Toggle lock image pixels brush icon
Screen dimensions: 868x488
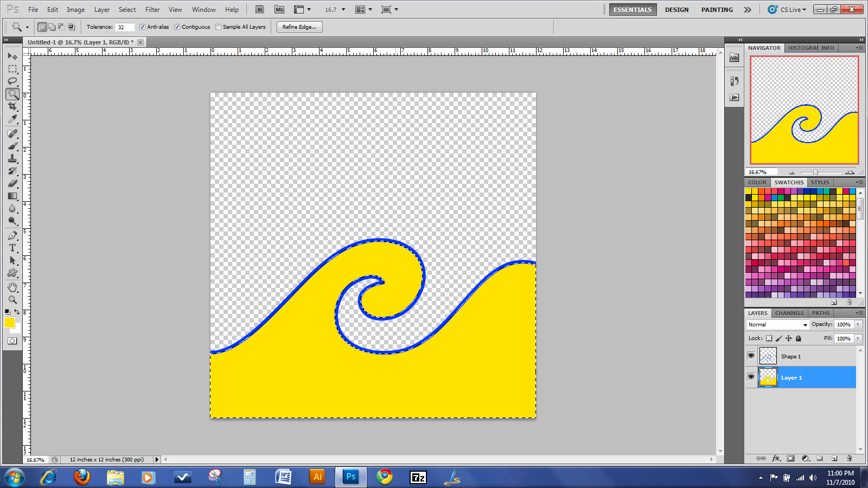coord(779,338)
